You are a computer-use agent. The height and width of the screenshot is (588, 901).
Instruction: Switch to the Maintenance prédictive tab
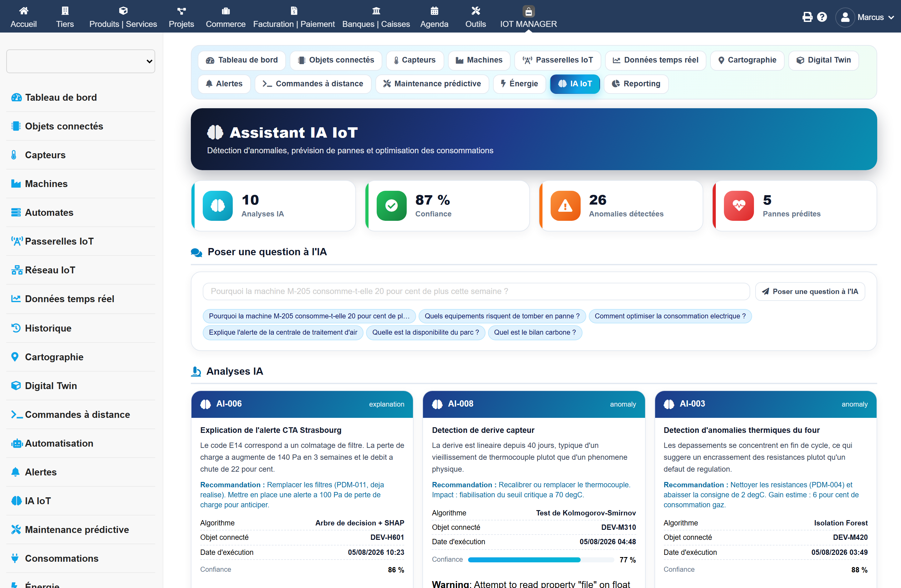(432, 84)
